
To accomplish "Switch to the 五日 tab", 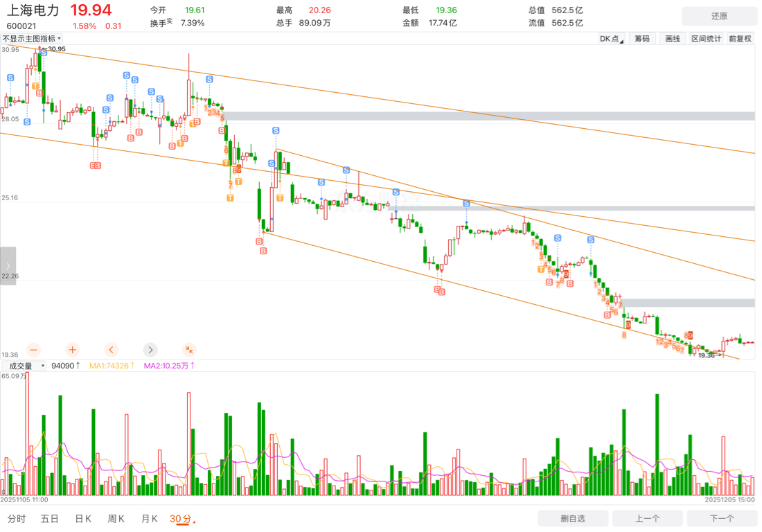I will pyautogui.click(x=50, y=519).
